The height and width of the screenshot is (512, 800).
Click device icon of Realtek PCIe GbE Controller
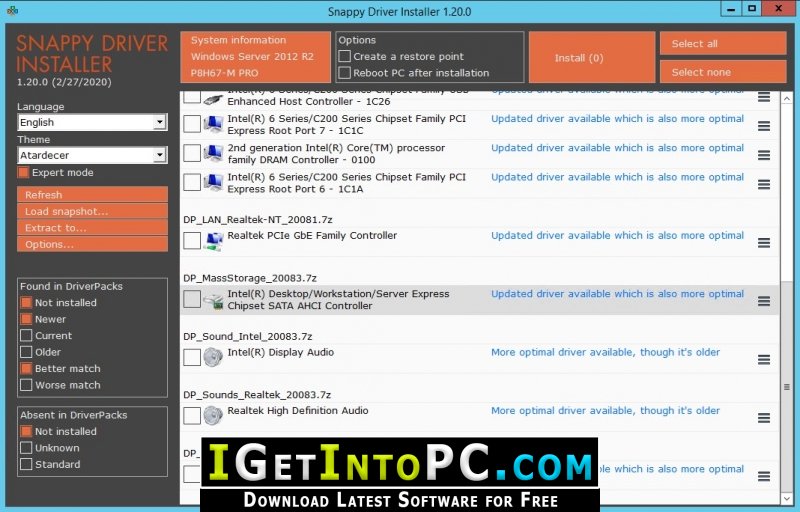213,241
